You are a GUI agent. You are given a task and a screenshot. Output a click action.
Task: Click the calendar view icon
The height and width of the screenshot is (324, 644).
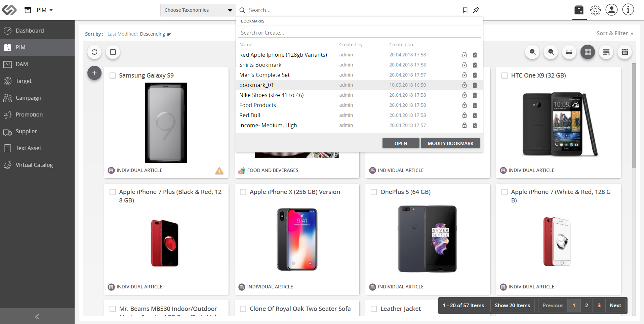(625, 52)
